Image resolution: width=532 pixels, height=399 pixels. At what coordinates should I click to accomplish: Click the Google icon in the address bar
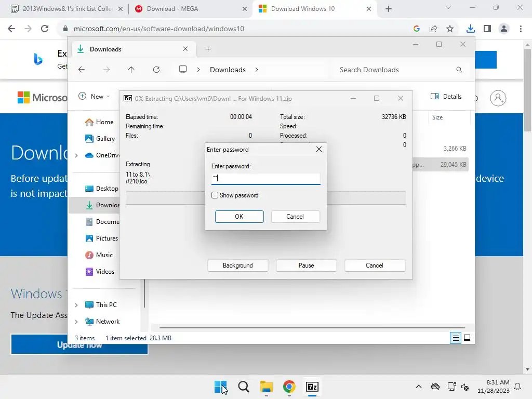coord(417,29)
